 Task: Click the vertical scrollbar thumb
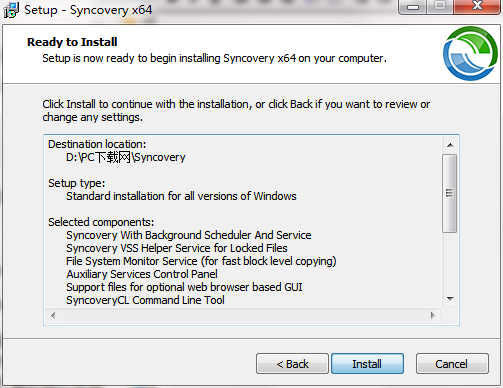[450, 193]
